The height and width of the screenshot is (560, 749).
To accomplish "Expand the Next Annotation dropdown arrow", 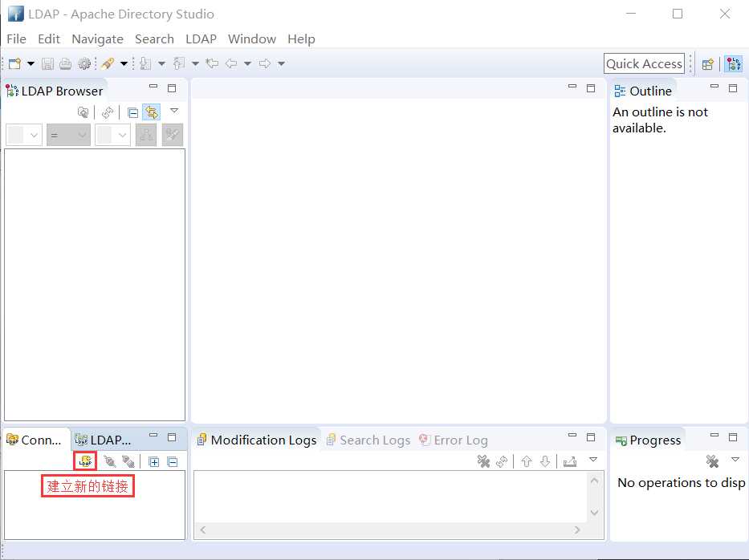I will pos(162,63).
